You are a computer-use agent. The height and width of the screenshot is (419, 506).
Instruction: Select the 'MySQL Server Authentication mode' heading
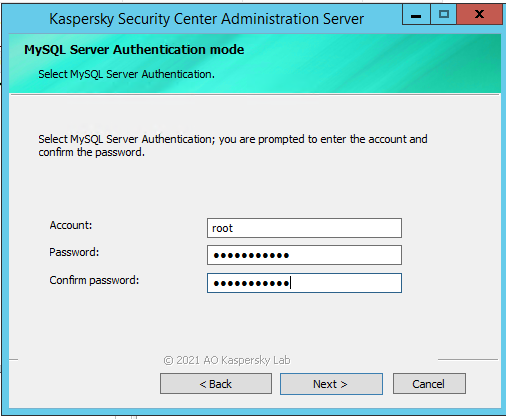[x=134, y=50]
